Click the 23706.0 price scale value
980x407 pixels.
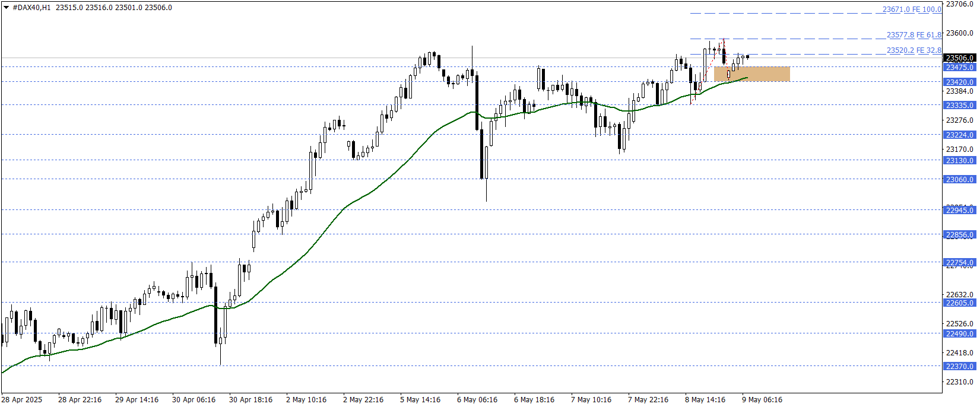960,4
